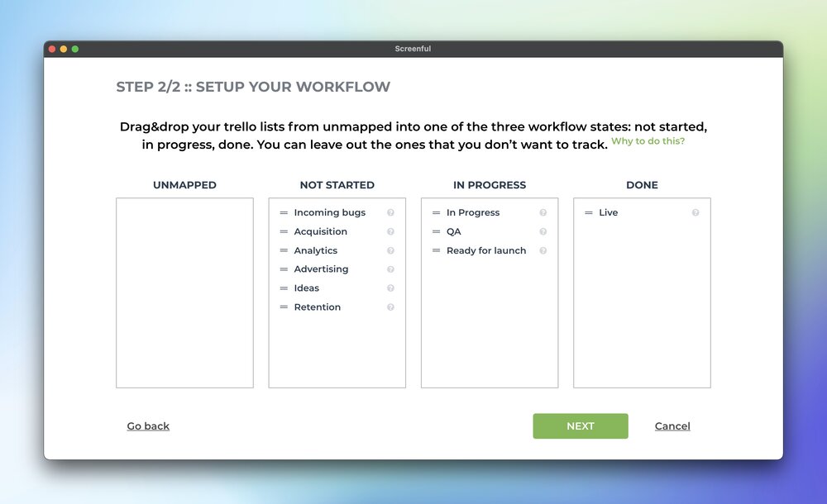
Task: Minimize the Screenful window
Action: (64, 49)
